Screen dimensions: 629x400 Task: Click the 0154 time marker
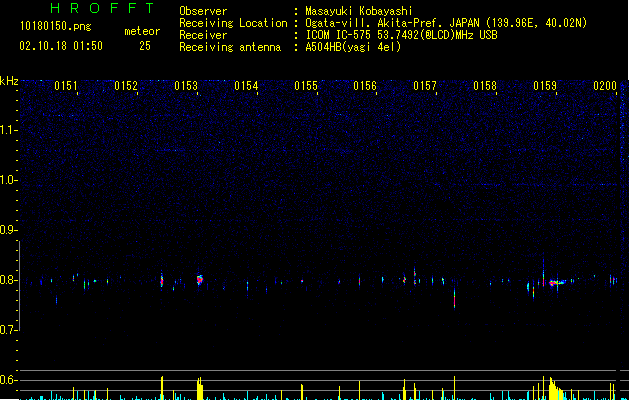[x=246, y=86]
